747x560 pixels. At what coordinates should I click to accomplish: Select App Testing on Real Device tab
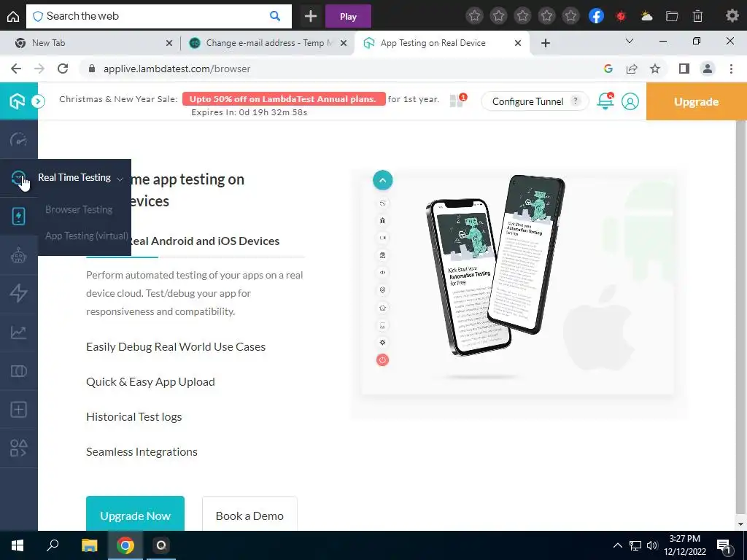pos(441,43)
